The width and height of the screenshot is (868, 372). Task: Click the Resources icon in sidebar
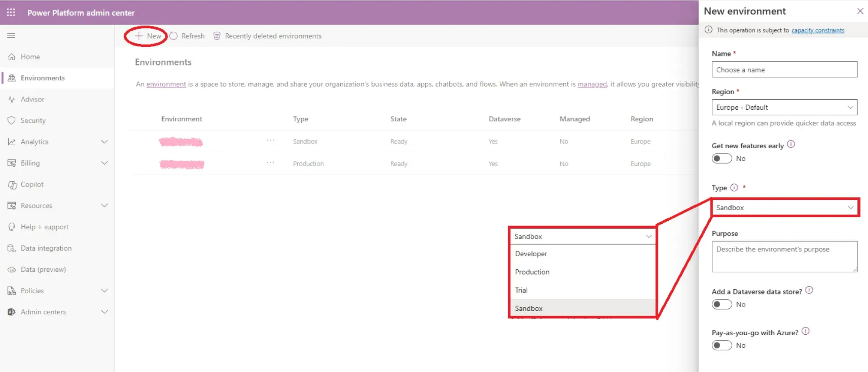[x=12, y=206]
